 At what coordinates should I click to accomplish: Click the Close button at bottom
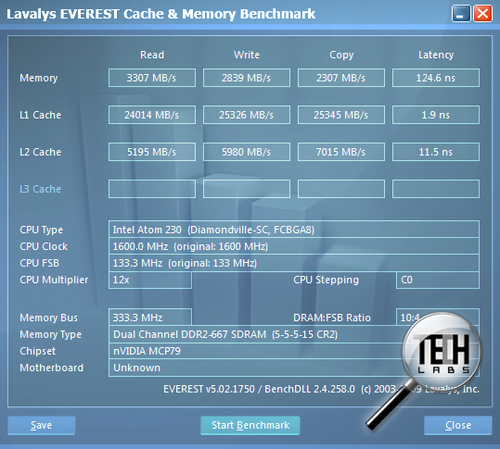click(x=458, y=425)
